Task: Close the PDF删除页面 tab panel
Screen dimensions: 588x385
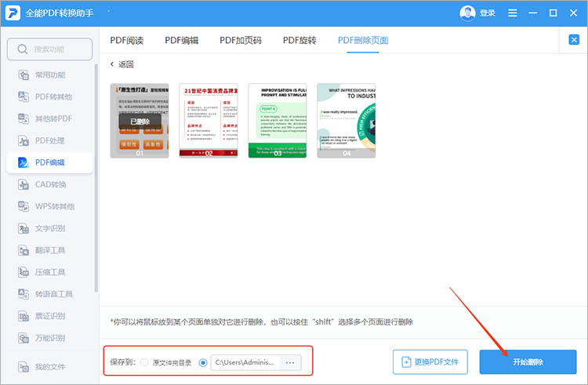Action: pyautogui.click(x=574, y=40)
